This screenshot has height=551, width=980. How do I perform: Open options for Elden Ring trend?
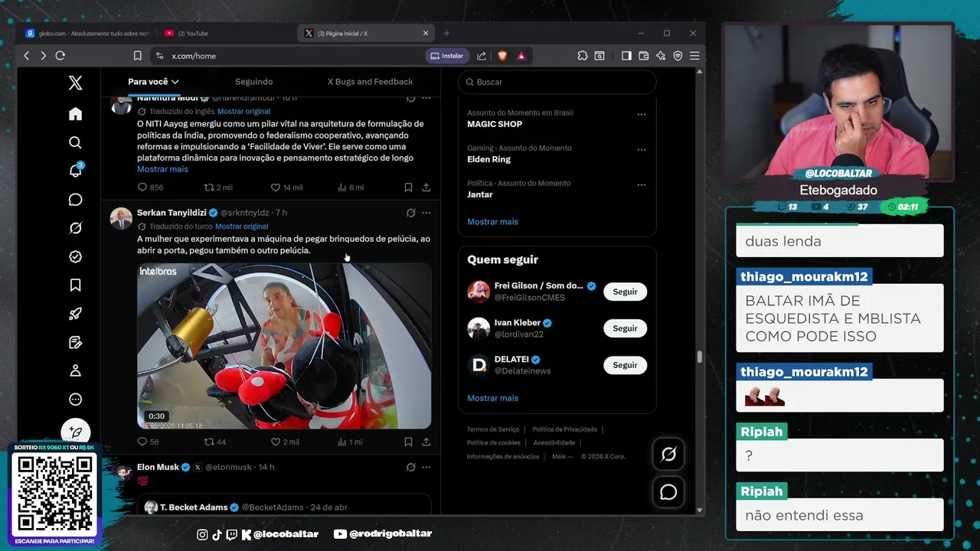coord(642,149)
